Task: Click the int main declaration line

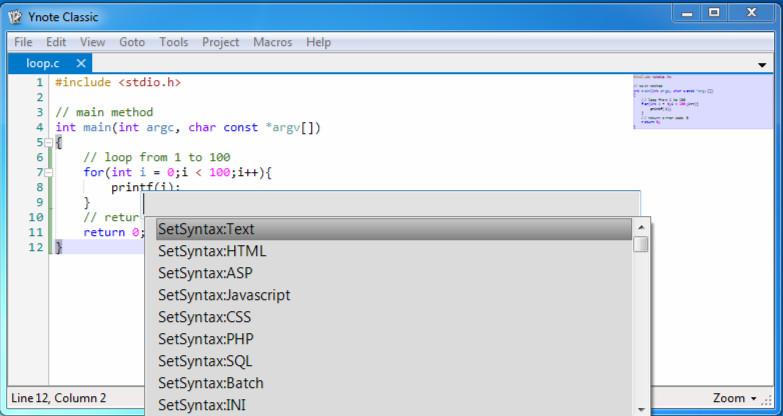Action: coord(188,127)
